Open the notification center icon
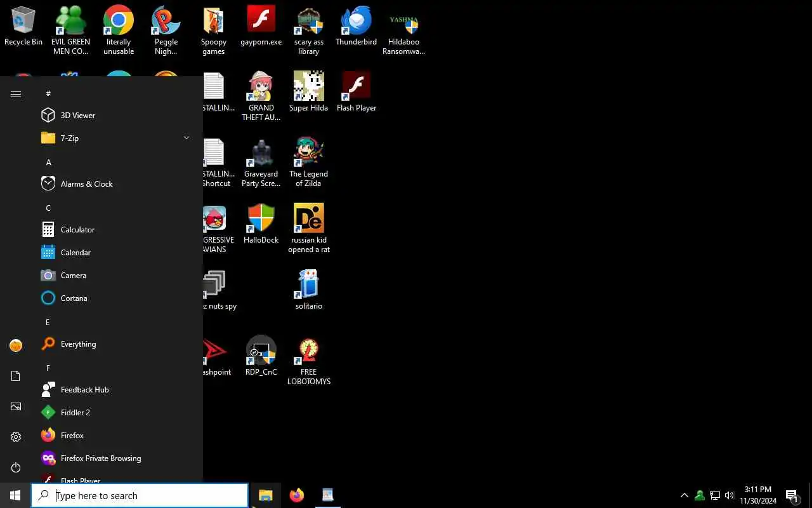 [x=792, y=495]
